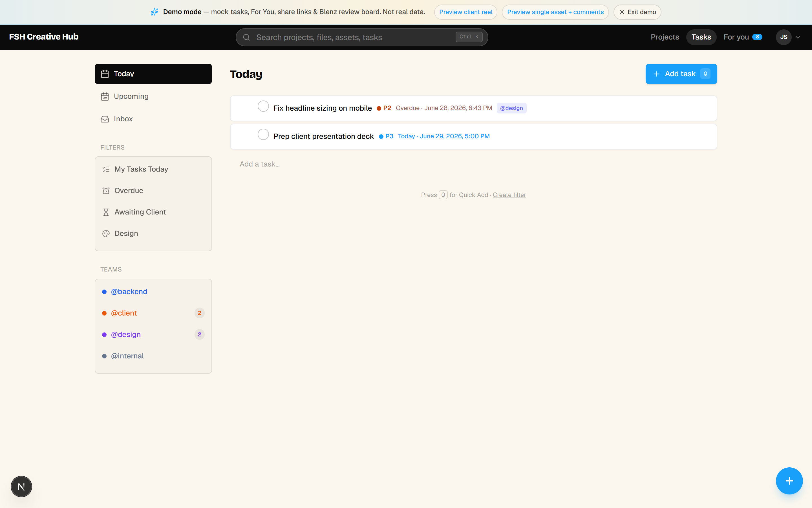Open the Projects tab

coord(665,37)
